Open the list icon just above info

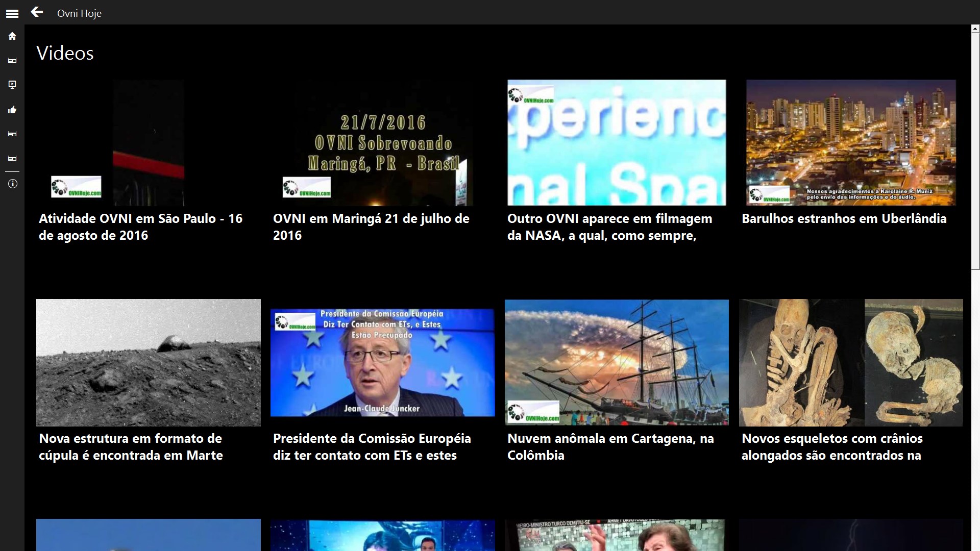(12, 159)
